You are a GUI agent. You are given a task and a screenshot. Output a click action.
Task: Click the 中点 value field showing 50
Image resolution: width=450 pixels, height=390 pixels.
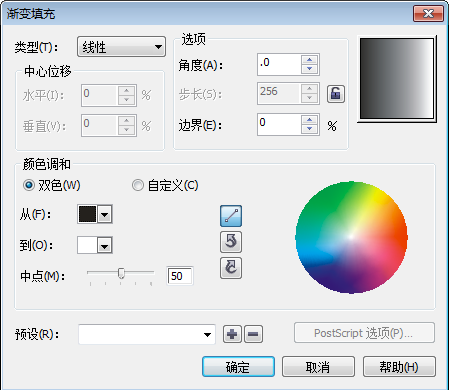coord(180,276)
